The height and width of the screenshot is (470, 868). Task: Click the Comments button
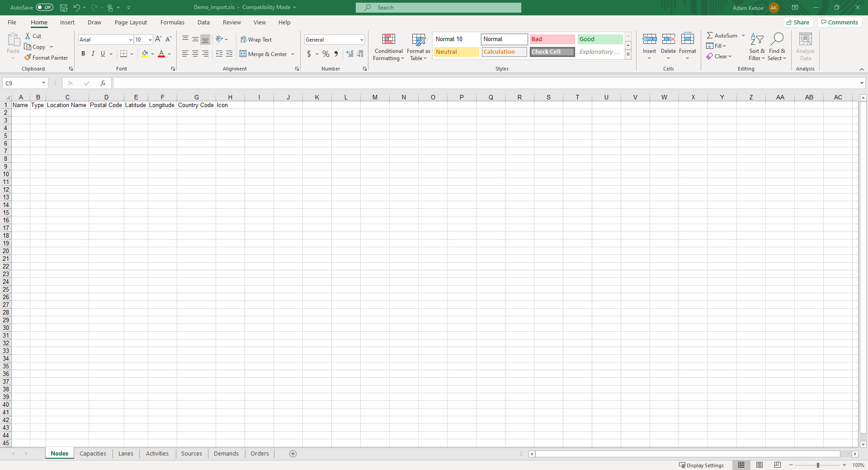coord(840,23)
